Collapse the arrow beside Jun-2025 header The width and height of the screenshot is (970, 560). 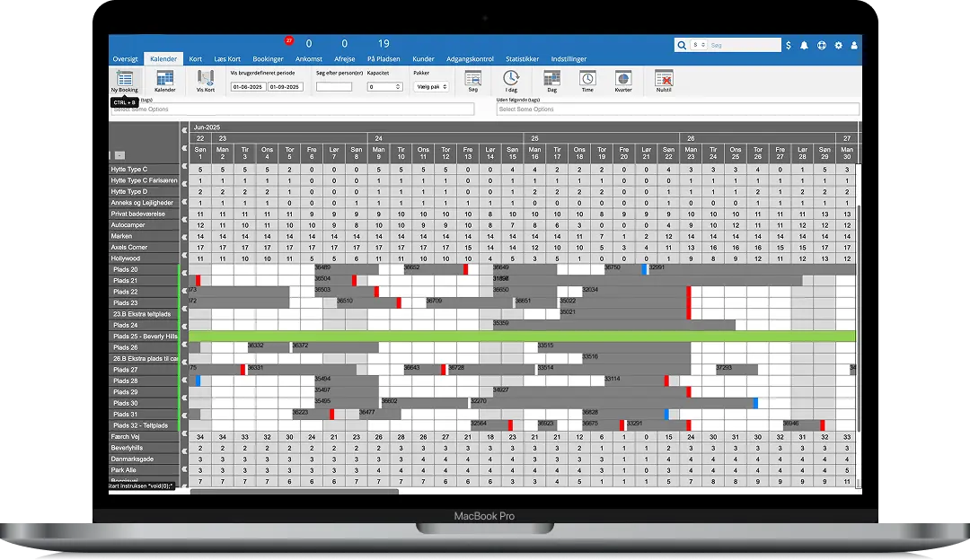click(x=184, y=130)
